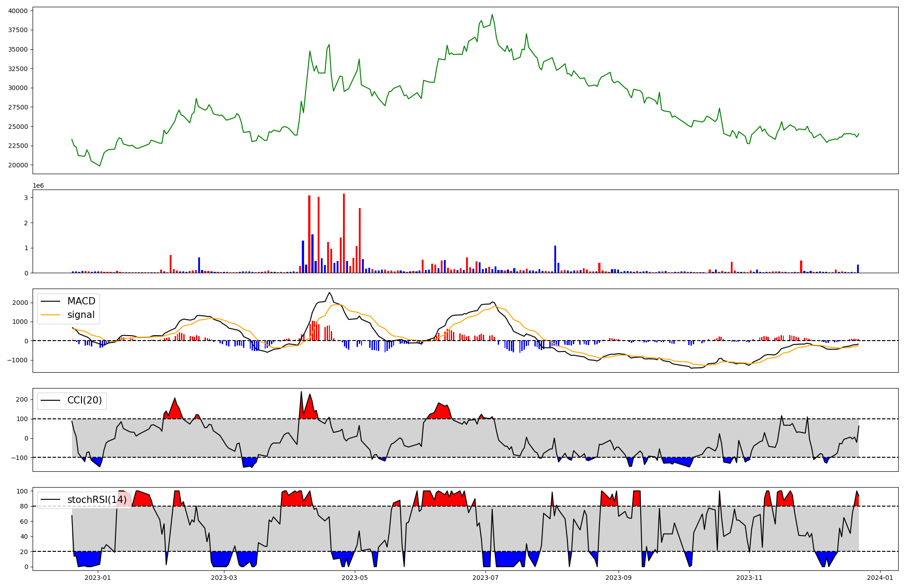Click the orange signal legend entry

[x=81, y=315]
